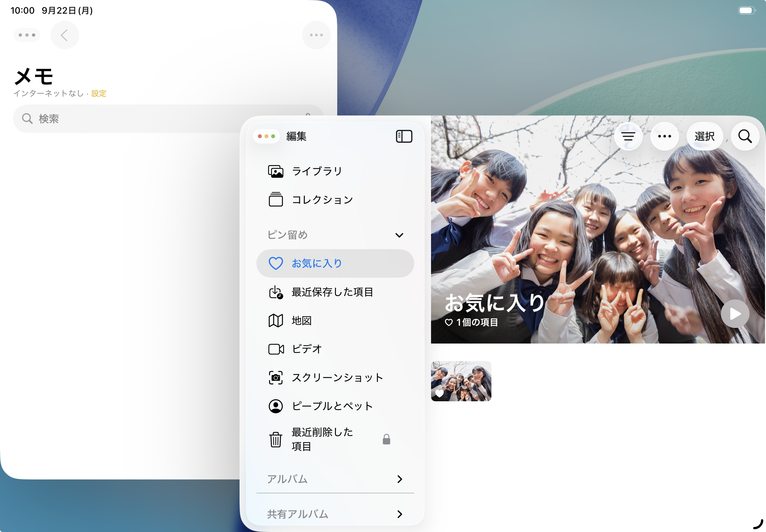
Task: Tap the 設定 link in Notes
Action: point(99,93)
